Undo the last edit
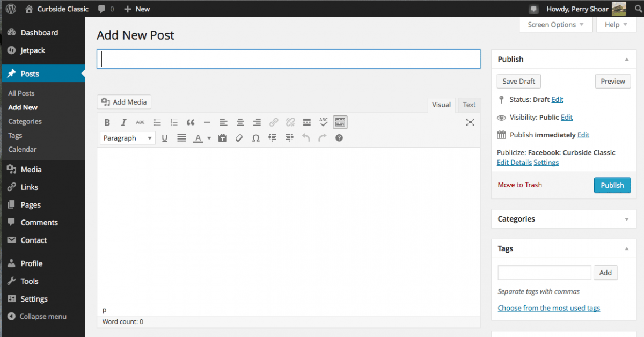The height and width of the screenshot is (337, 644). point(306,138)
